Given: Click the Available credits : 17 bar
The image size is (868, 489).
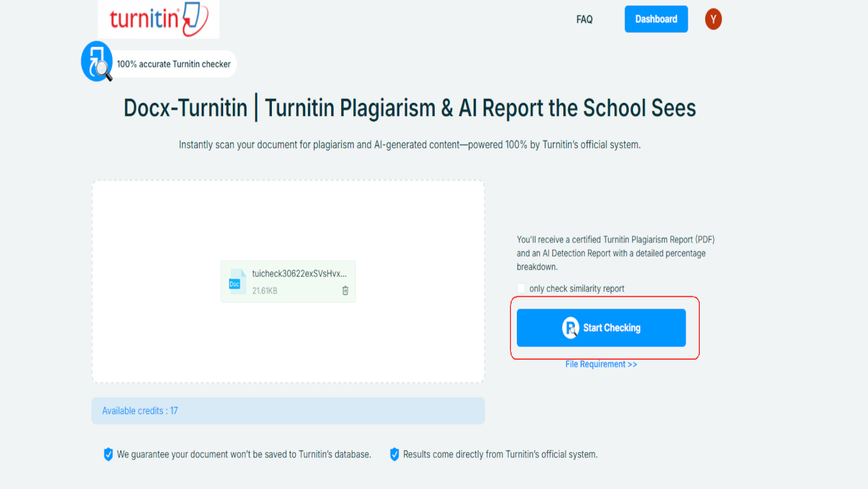Looking at the screenshot, I should [288, 411].
